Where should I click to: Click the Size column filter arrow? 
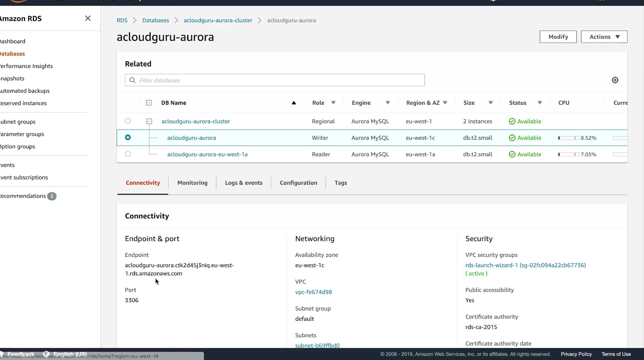pos(491,103)
